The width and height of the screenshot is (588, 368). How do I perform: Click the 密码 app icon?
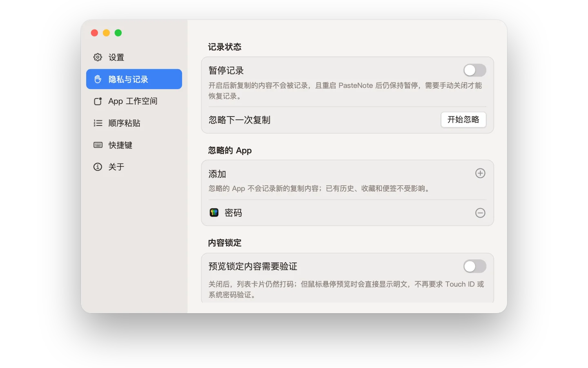point(214,213)
